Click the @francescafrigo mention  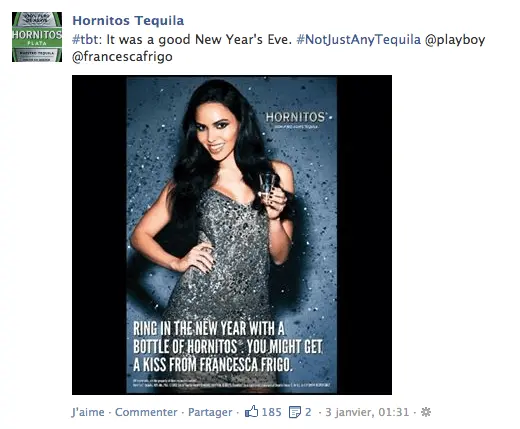click(122, 57)
